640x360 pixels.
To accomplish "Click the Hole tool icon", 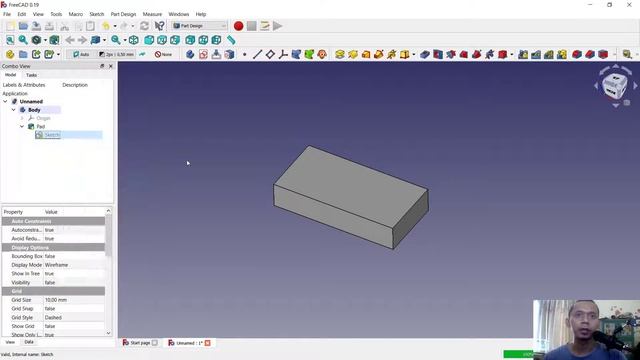I will coord(438,54).
